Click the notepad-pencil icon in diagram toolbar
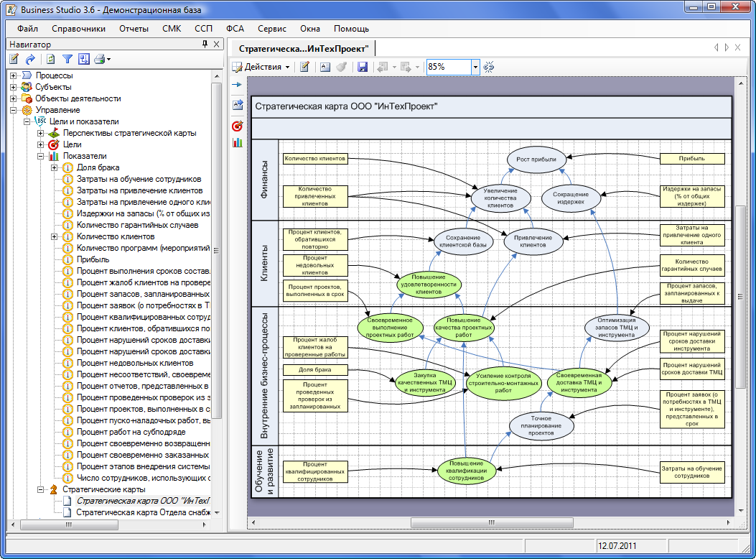The width and height of the screenshot is (756, 559). pos(304,67)
